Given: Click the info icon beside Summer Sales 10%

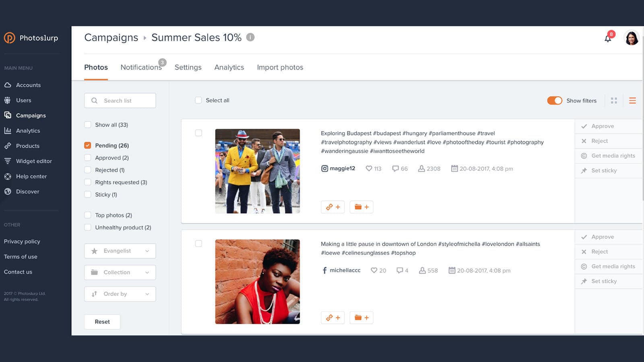Looking at the screenshot, I should click(250, 37).
